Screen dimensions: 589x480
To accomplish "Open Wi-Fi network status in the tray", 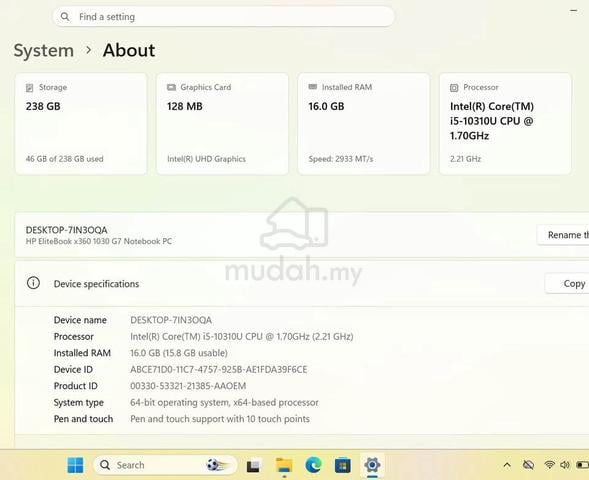I will (x=550, y=465).
